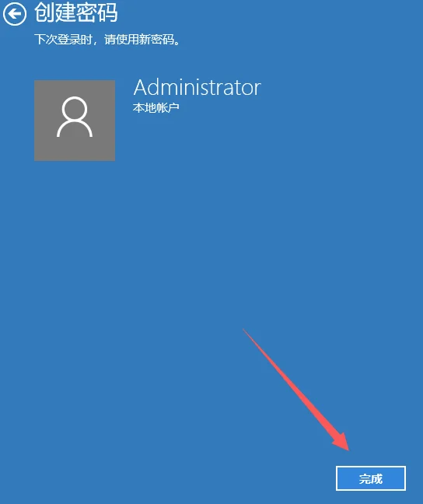The image size is (423, 504).
Task: Click the back arrow icon
Action: coord(15,14)
